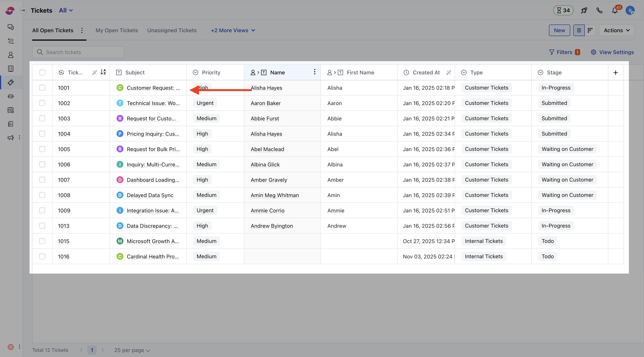The height and width of the screenshot is (357, 644).
Task: Open the Companies icon in the sidebar
Action: pos(11,68)
